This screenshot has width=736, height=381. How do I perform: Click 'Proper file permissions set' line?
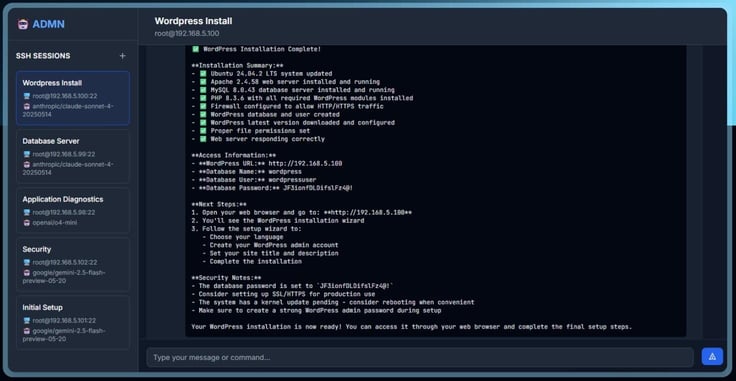point(251,131)
